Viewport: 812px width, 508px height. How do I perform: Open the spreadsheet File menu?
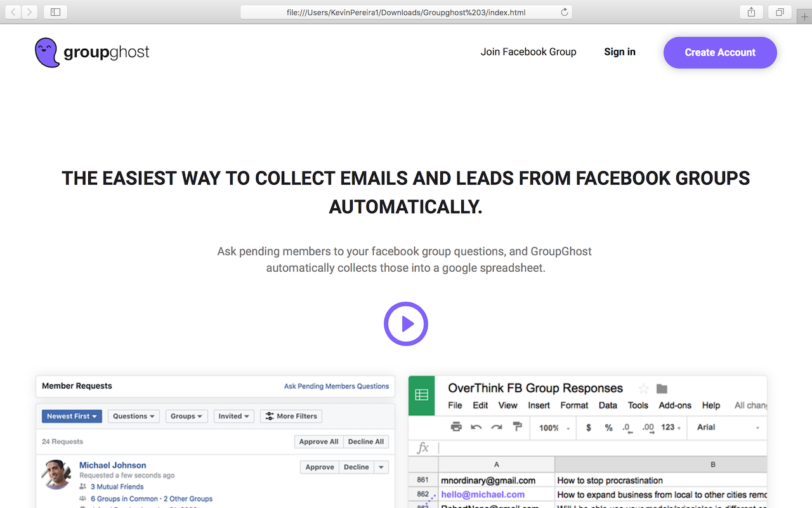pos(455,405)
